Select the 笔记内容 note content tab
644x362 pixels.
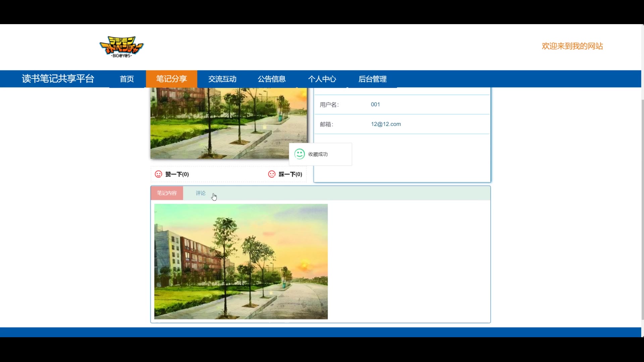coord(167,193)
